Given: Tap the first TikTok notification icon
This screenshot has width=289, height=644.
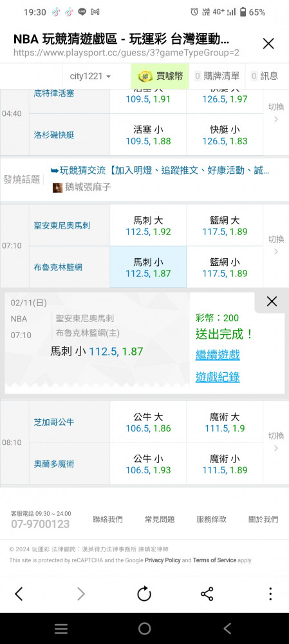Looking at the screenshot, I should coord(55,12).
